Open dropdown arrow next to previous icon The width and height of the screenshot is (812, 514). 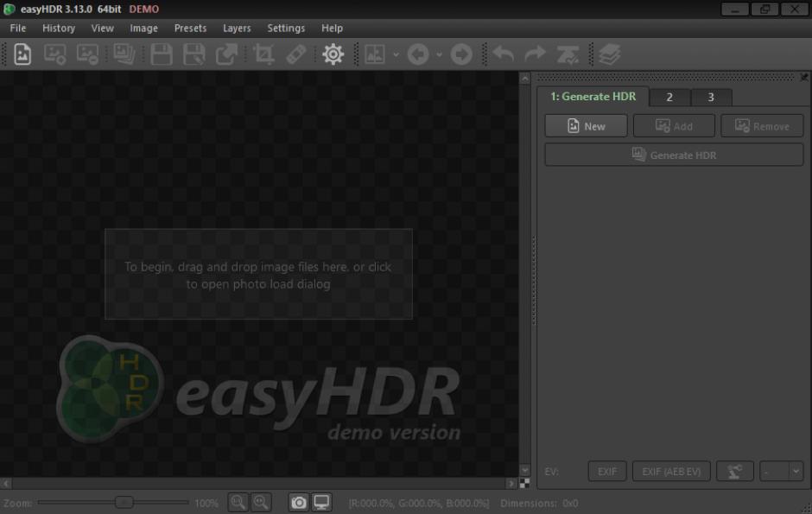439,54
